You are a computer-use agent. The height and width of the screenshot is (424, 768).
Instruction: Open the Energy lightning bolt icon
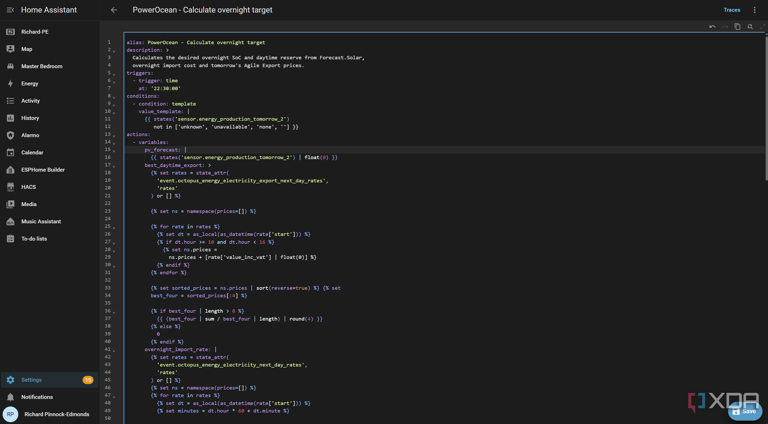[10, 84]
